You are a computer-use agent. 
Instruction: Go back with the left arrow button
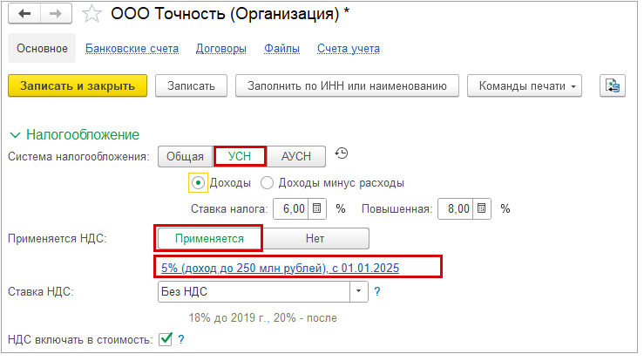click(x=24, y=14)
